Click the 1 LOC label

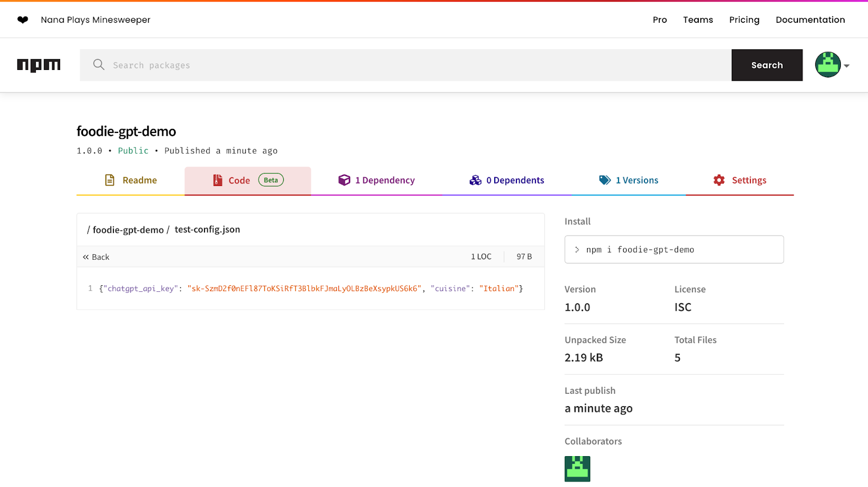tap(481, 257)
